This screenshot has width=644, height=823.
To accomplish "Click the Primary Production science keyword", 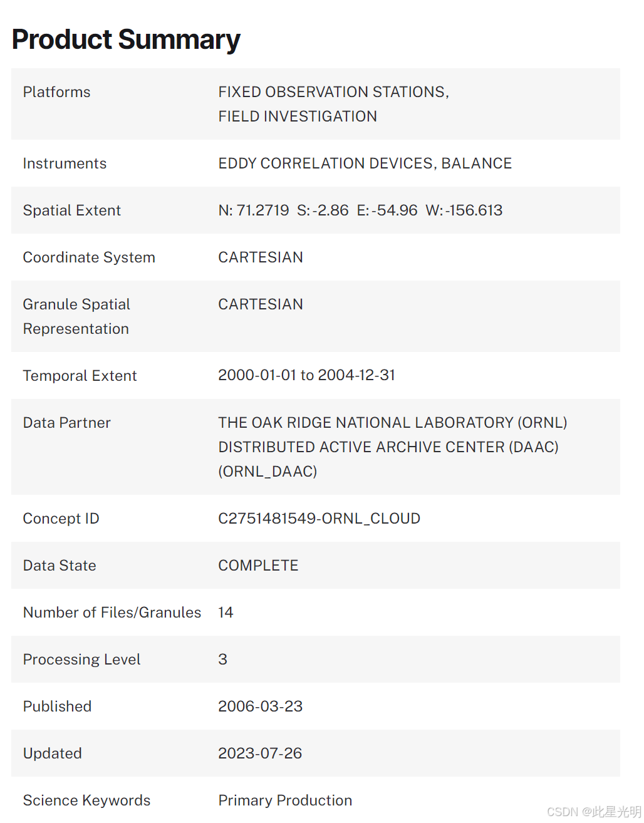I will point(285,800).
